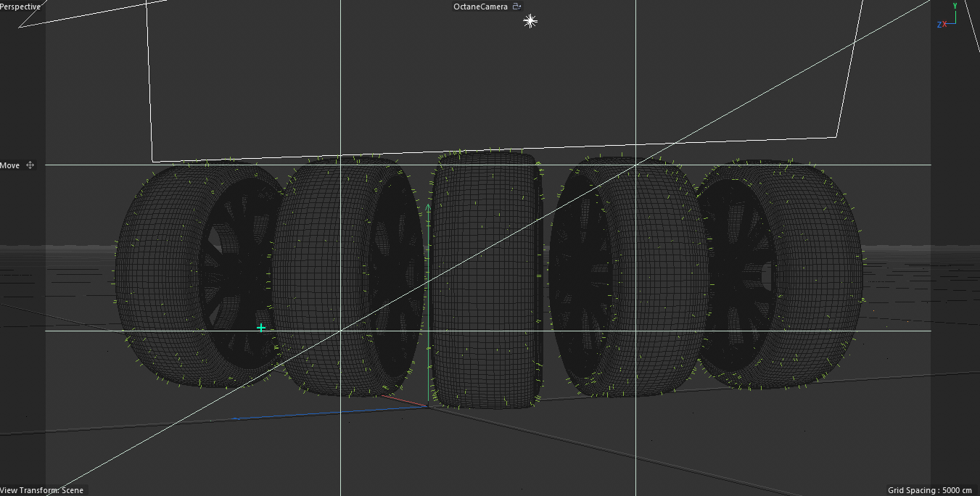The image size is (980, 496).
Task: Click the Move tool icon
Action: [x=29, y=165]
